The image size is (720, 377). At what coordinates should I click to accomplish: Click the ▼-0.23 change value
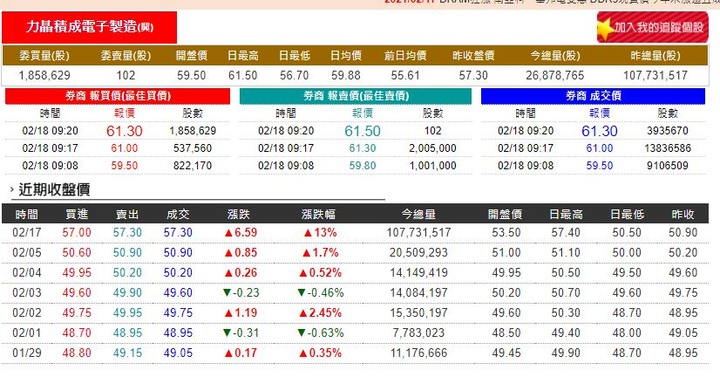(x=241, y=293)
